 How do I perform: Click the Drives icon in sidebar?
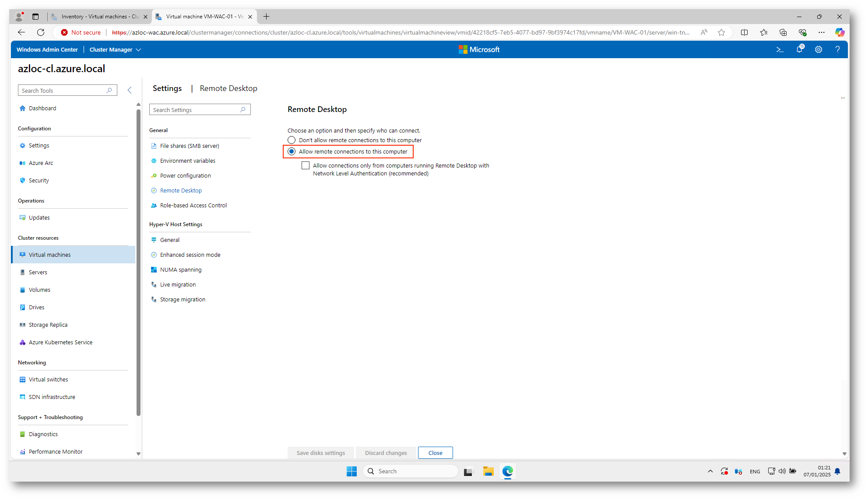click(22, 307)
